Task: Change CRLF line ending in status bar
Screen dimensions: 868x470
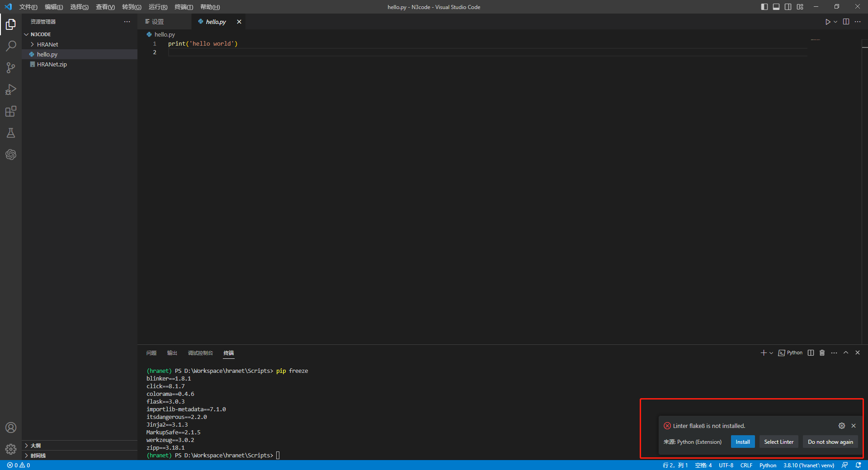Action: pyautogui.click(x=746, y=465)
